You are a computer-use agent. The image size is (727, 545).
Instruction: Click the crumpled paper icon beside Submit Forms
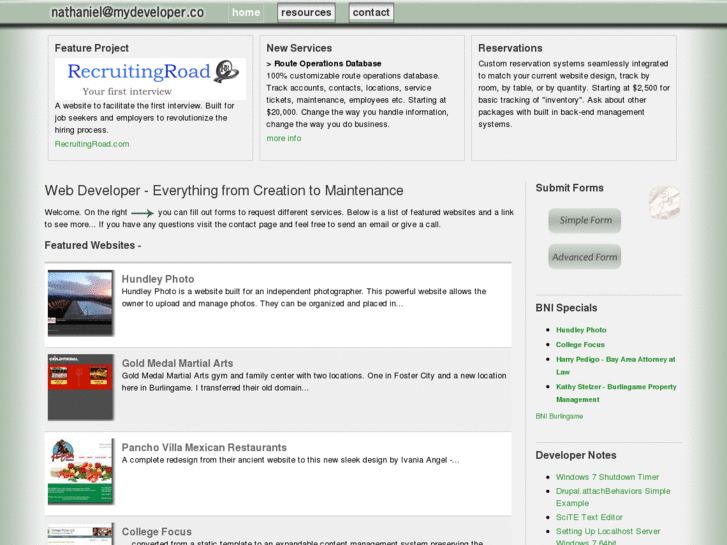click(x=664, y=203)
